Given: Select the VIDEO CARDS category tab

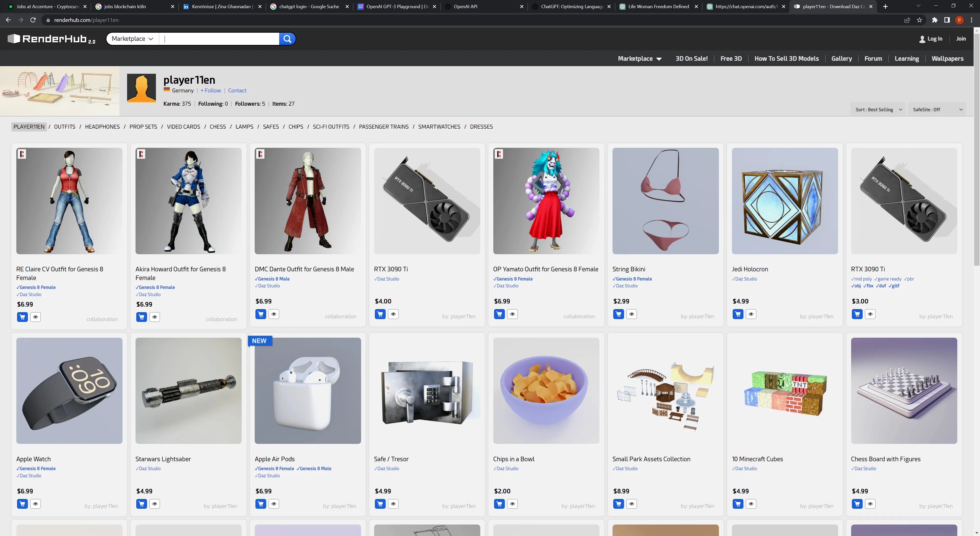Looking at the screenshot, I should pyautogui.click(x=183, y=127).
